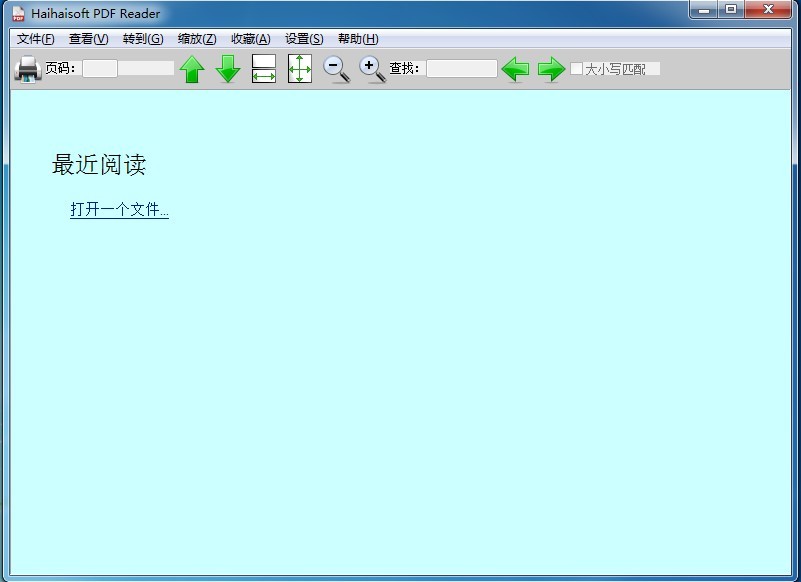This screenshot has height=582, width=801.
Task: Open the 缩放(Z) zoom menu
Action: click(197, 39)
